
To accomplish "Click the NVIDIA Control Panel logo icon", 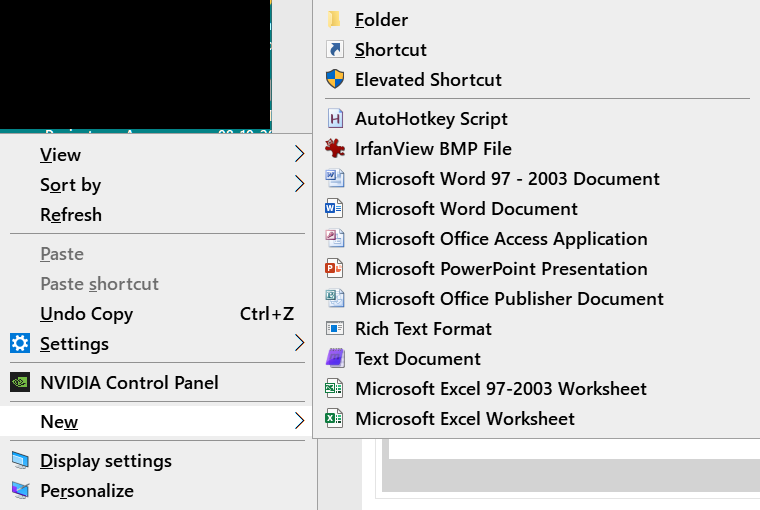I will coord(20,382).
